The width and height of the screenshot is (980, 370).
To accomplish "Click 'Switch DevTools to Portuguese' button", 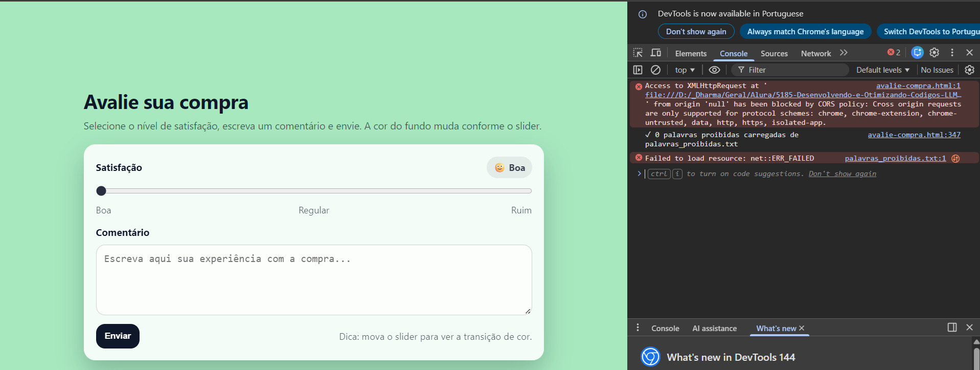I will pyautogui.click(x=928, y=31).
